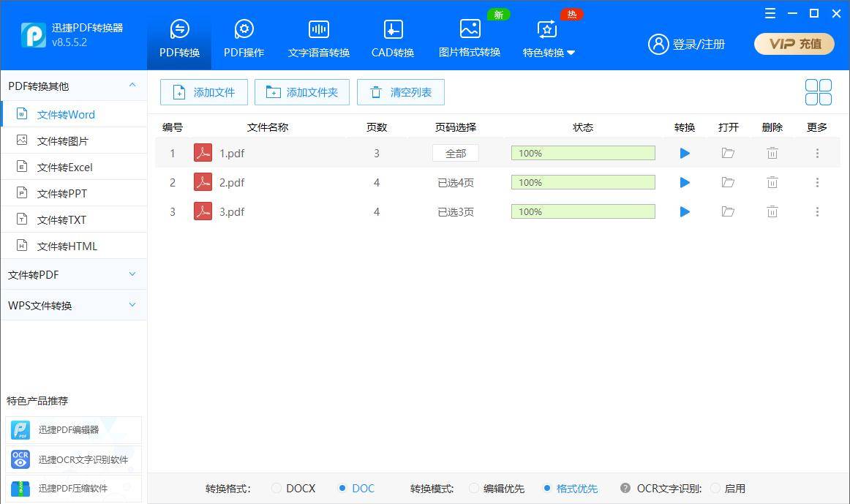The width and height of the screenshot is (850, 504).
Task: Select DOCX output format
Action: (x=293, y=489)
